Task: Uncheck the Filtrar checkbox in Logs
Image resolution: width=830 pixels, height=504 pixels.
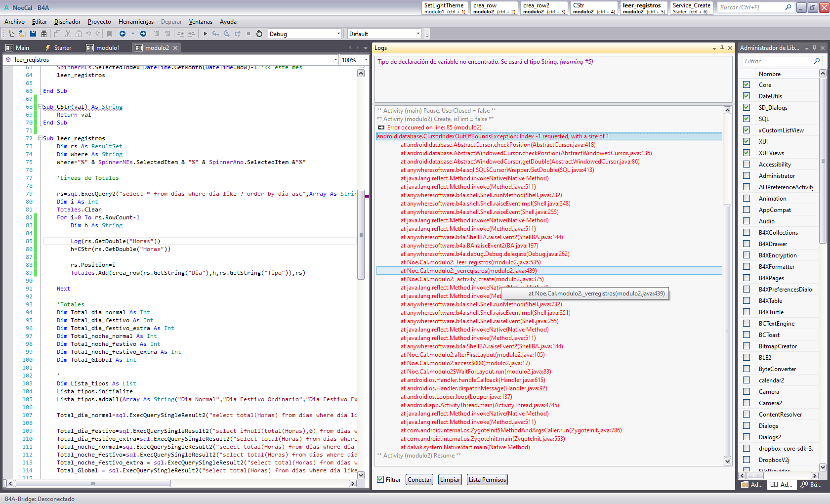Action: click(380, 479)
